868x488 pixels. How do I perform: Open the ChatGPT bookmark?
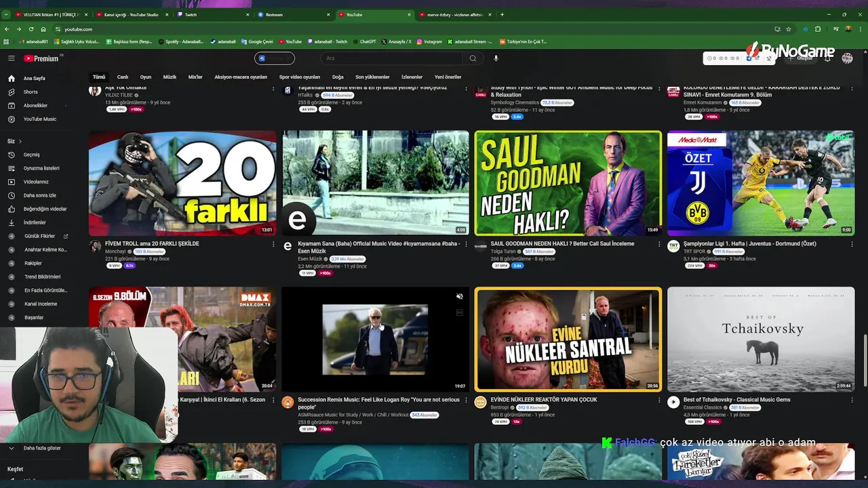(364, 41)
